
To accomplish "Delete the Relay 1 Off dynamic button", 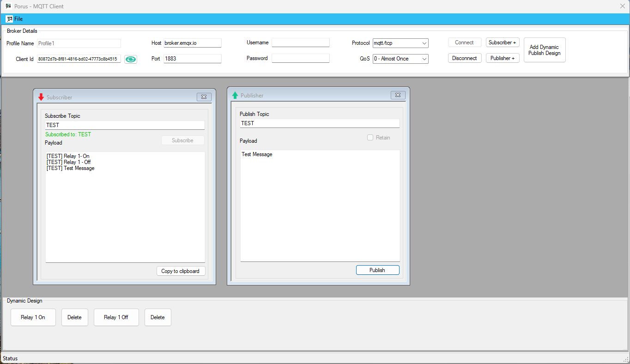I will point(157,317).
